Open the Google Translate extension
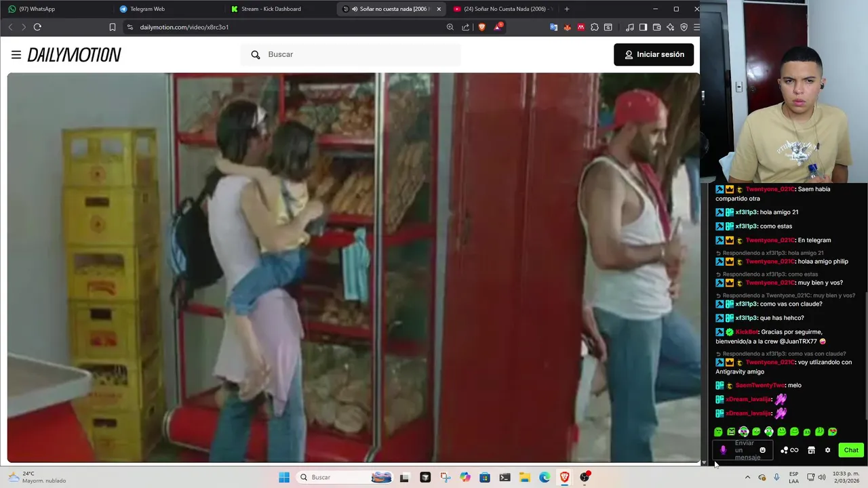This screenshot has height=488, width=868. click(554, 27)
